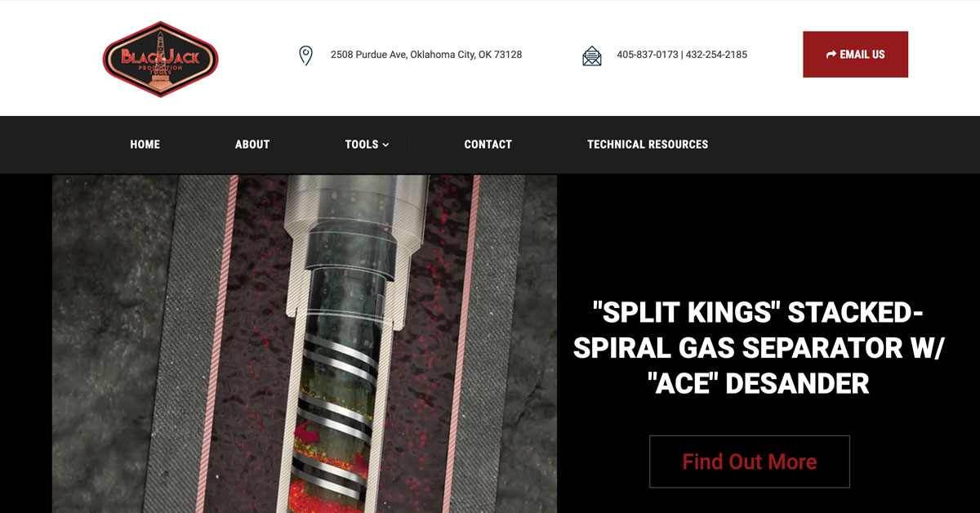Open the About page
This screenshot has height=513, width=980.
tap(252, 145)
